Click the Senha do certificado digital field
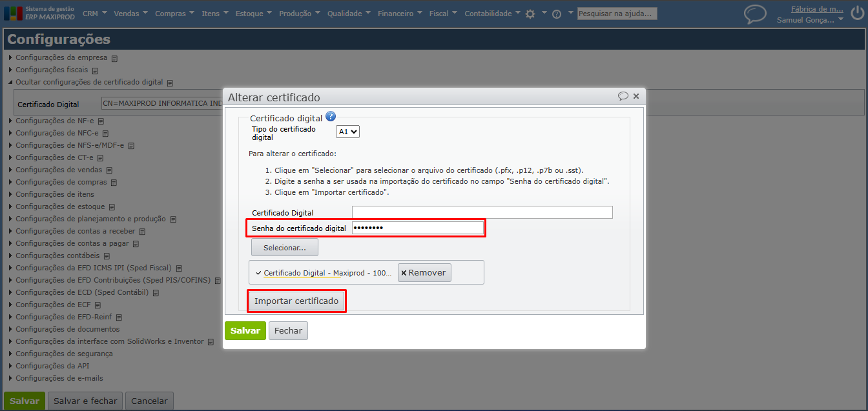868x411 pixels. (418, 228)
